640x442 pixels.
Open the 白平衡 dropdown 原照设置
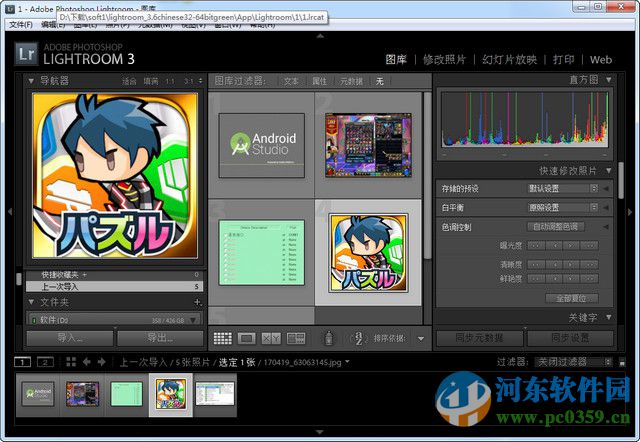pos(563,208)
